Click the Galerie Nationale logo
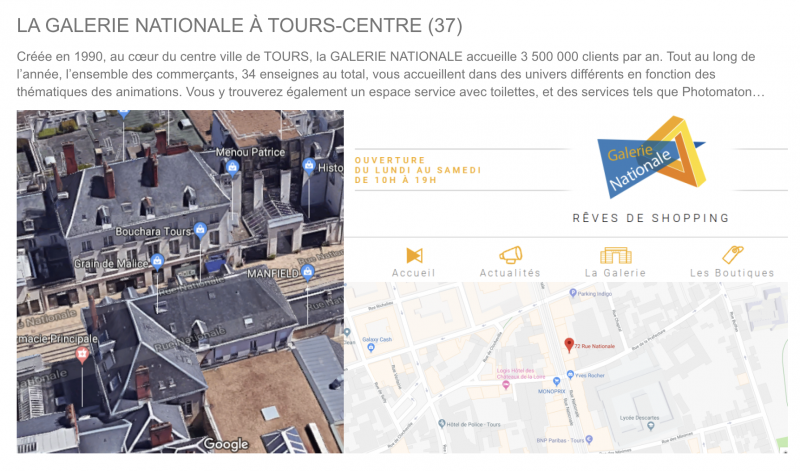The height and width of the screenshot is (471, 800). (652, 158)
